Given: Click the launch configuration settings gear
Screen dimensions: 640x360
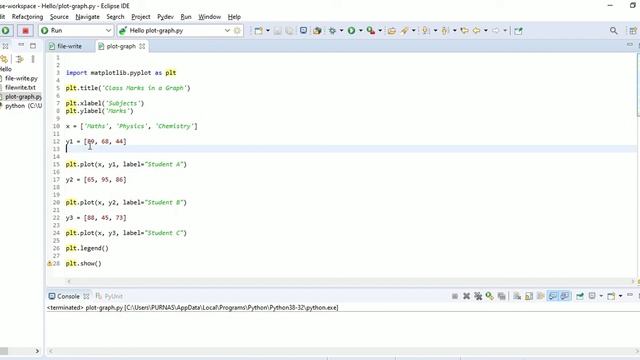Looking at the screenshot, I should (x=238, y=31).
